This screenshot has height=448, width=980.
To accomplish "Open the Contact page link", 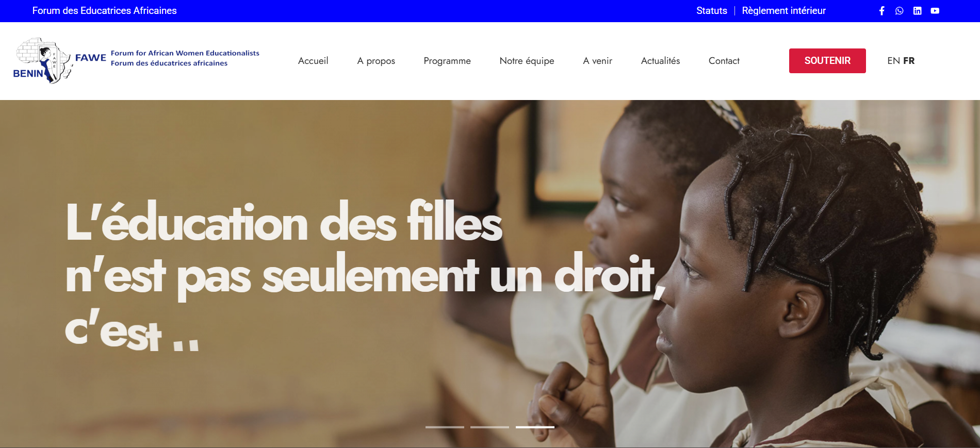I will [724, 61].
